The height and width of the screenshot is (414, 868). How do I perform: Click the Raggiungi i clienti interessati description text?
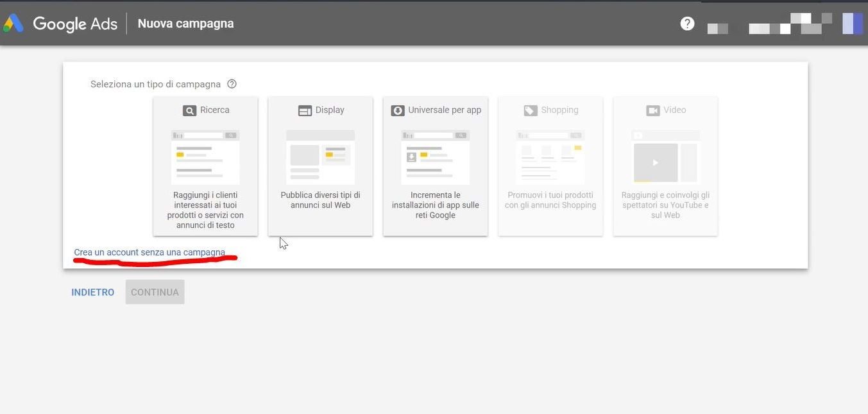click(x=205, y=210)
